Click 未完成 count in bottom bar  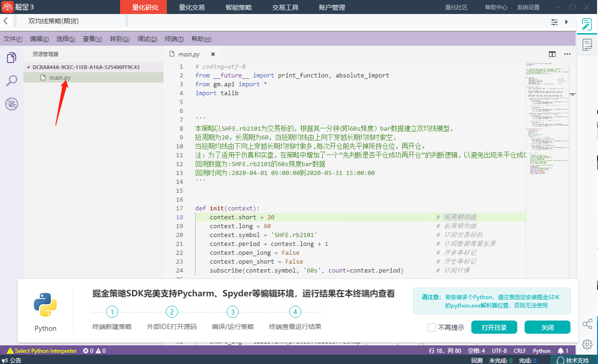(501, 360)
